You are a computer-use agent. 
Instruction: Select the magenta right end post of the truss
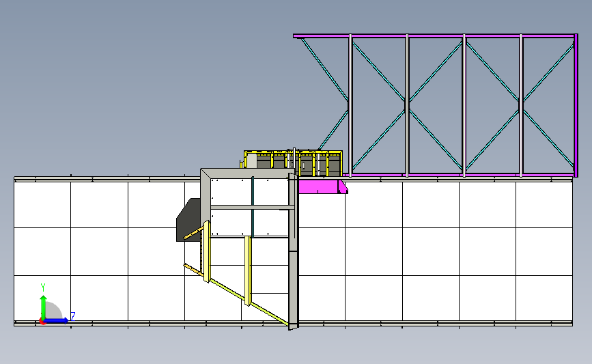[576, 105]
